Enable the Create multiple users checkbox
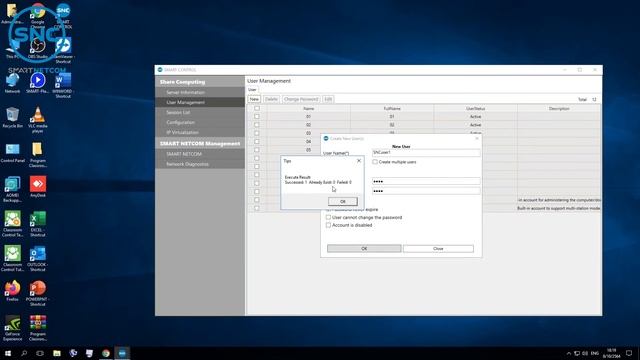 [375, 162]
